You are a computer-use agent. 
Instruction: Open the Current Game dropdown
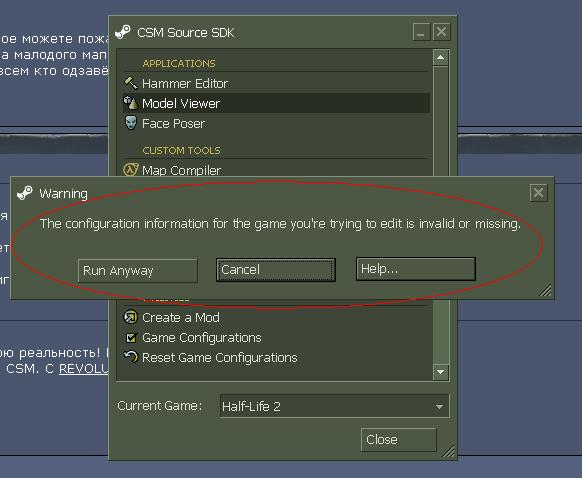pos(334,406)
